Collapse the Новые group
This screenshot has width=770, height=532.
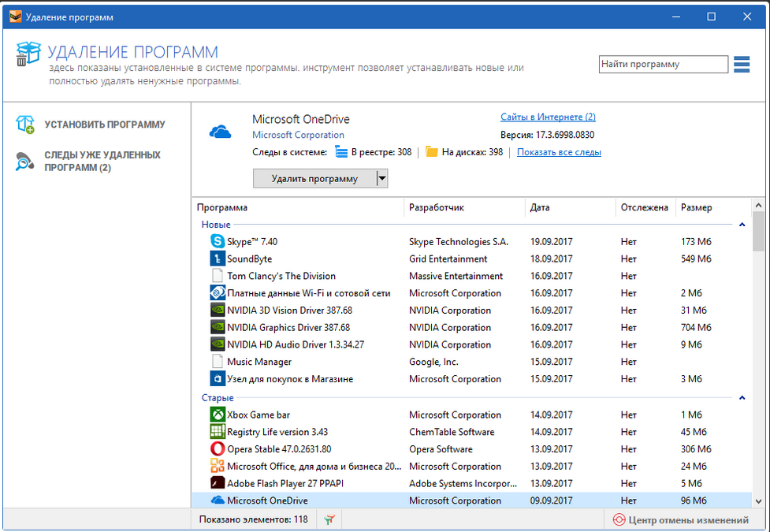click(742, 225)
